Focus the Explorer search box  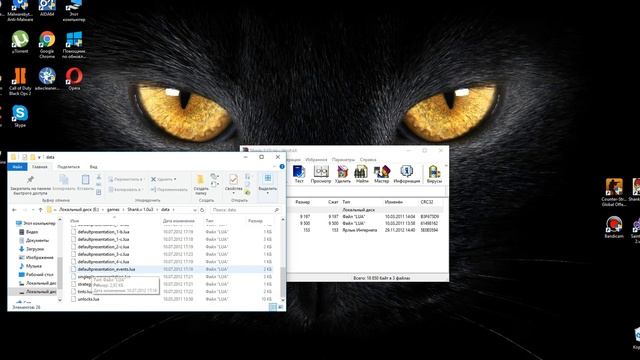point(245,210)
